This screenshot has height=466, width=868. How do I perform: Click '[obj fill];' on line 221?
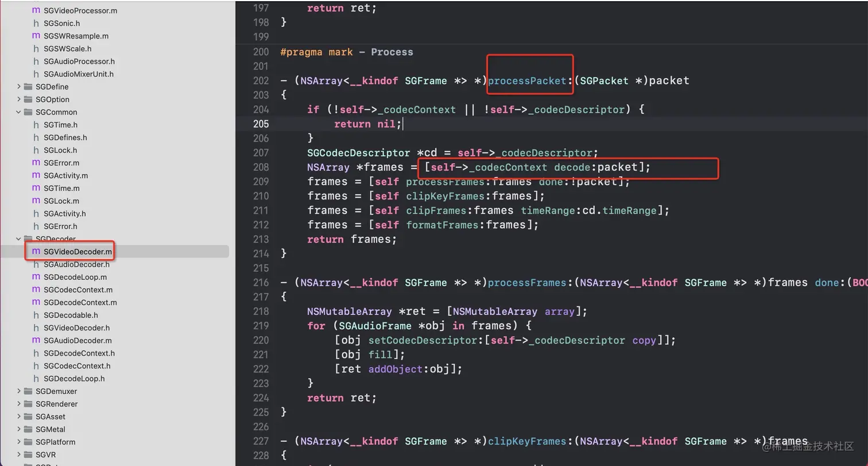point(370,355)
